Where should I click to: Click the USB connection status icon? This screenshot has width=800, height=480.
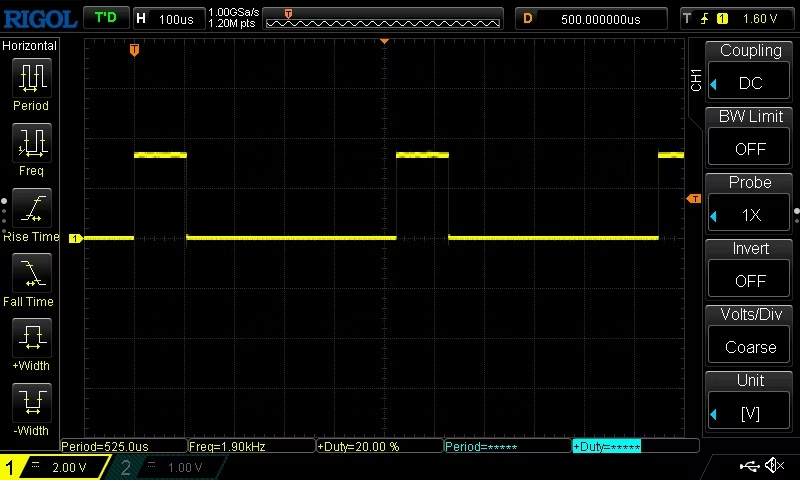click(749, 465)
